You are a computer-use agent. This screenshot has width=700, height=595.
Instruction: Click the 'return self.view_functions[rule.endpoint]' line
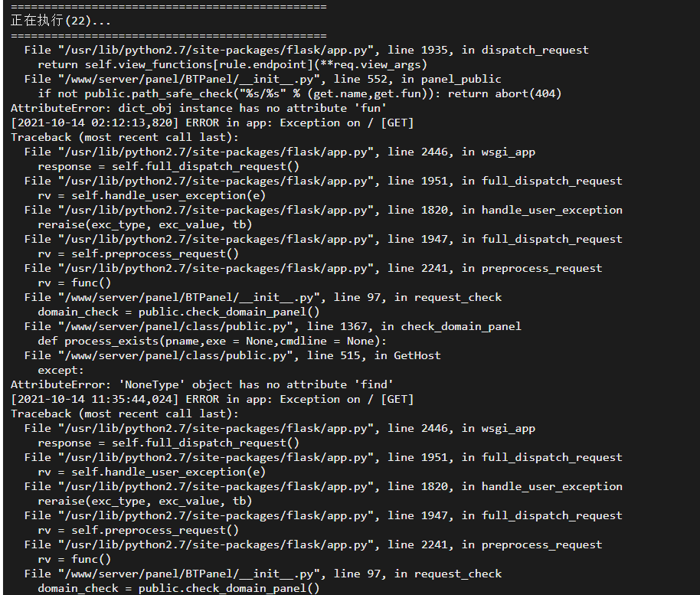click(232, 65)
